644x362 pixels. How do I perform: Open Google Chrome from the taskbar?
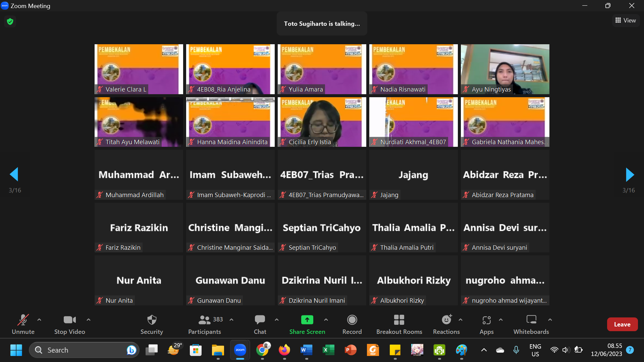tap(262, 350)
